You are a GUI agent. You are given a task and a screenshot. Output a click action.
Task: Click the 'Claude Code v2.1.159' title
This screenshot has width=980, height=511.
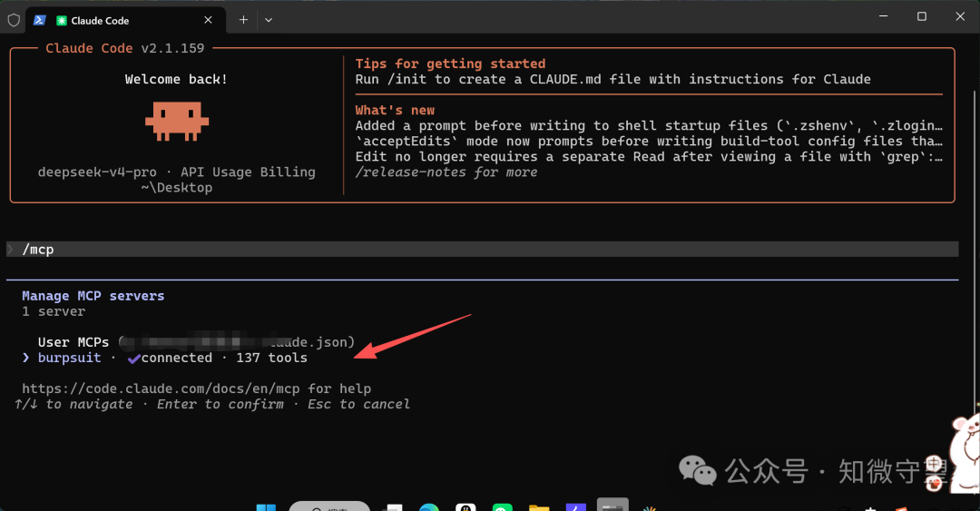point(125,48)
